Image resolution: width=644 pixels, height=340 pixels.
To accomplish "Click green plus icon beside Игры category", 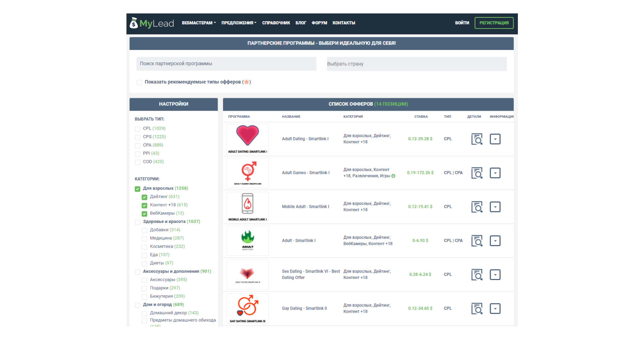I will point(393,176).
